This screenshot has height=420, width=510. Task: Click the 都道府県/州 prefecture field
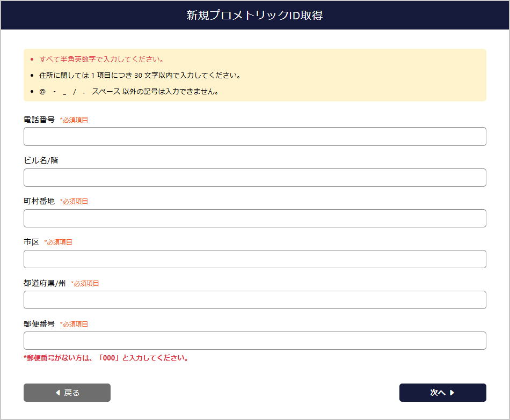(x=254, y=299)
